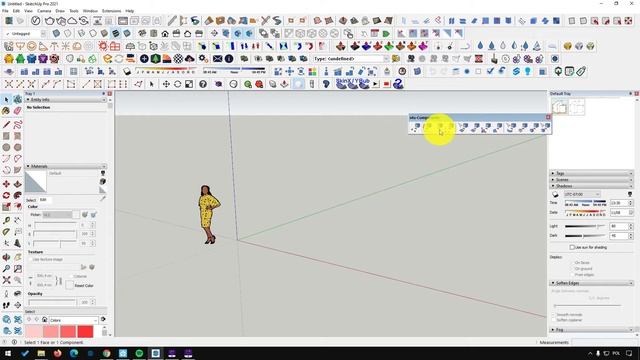
Task: Activate the Push/Pull tool
Action: (18, 184)
